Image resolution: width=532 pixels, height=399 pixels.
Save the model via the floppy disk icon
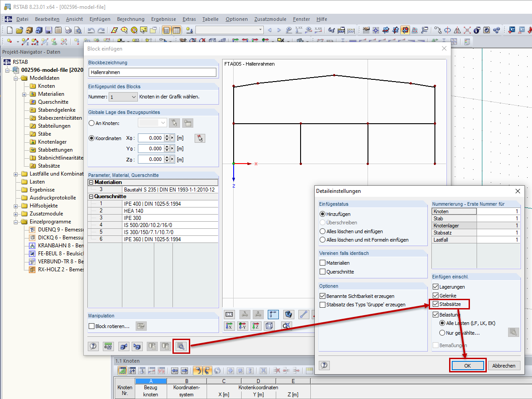(48, 30)
